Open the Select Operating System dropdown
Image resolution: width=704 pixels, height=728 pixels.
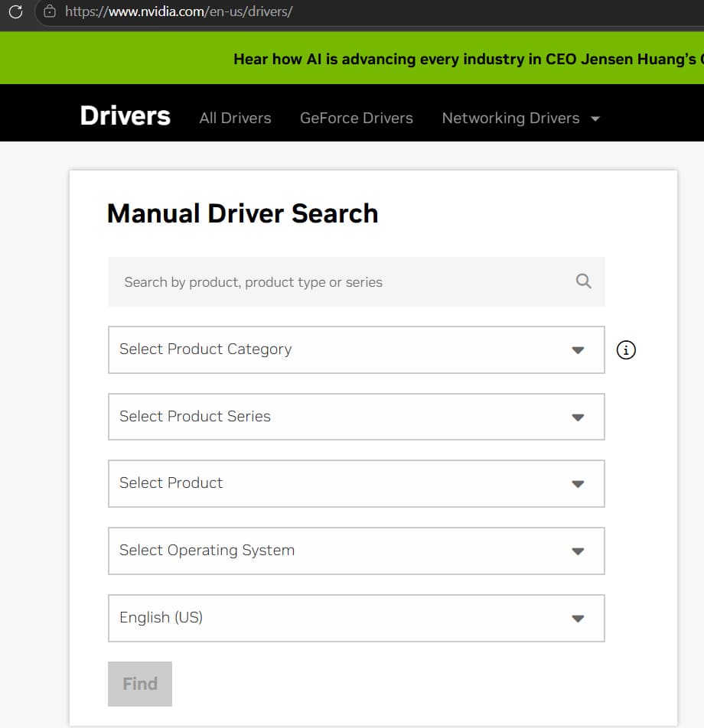[x=357, y=551]
